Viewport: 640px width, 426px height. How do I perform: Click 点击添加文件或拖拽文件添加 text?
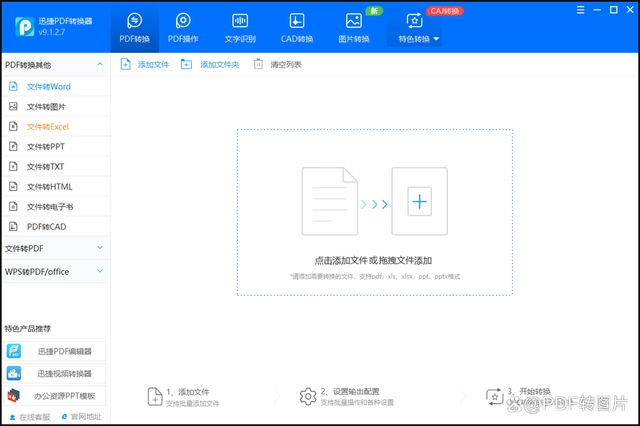(373, 260)
